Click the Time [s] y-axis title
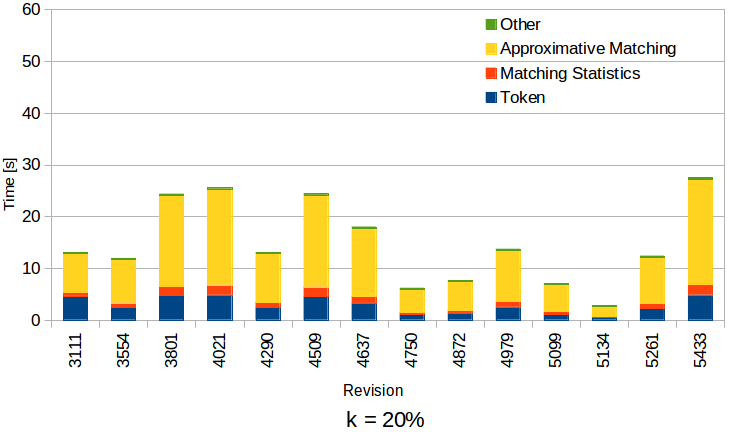 click(x=10, y=183)
